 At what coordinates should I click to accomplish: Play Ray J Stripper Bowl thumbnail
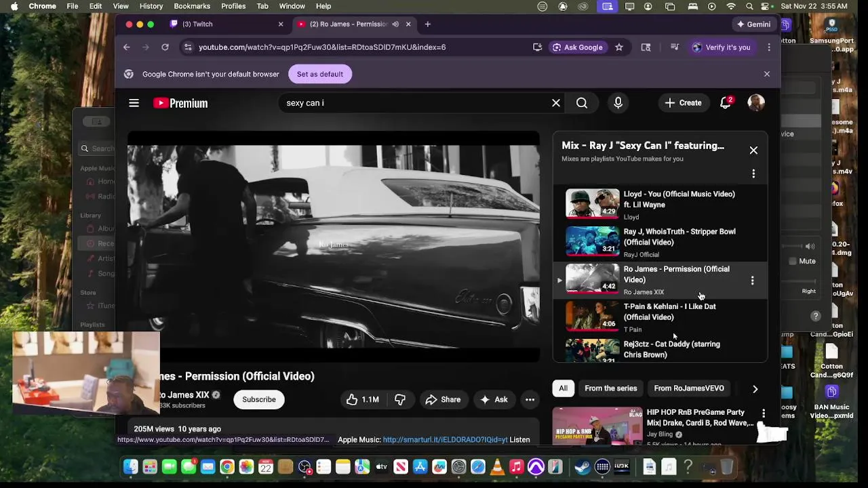(x=593, y=241)
